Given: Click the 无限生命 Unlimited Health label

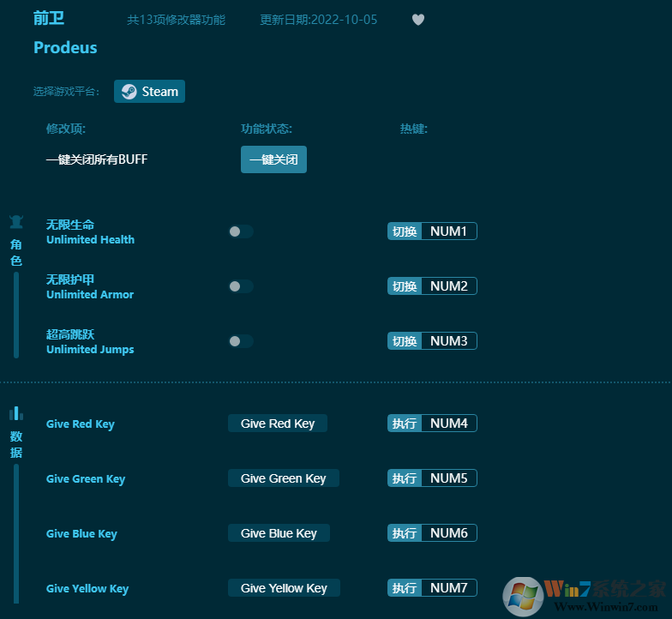Looking at the screenshot, I should (91, 231).
